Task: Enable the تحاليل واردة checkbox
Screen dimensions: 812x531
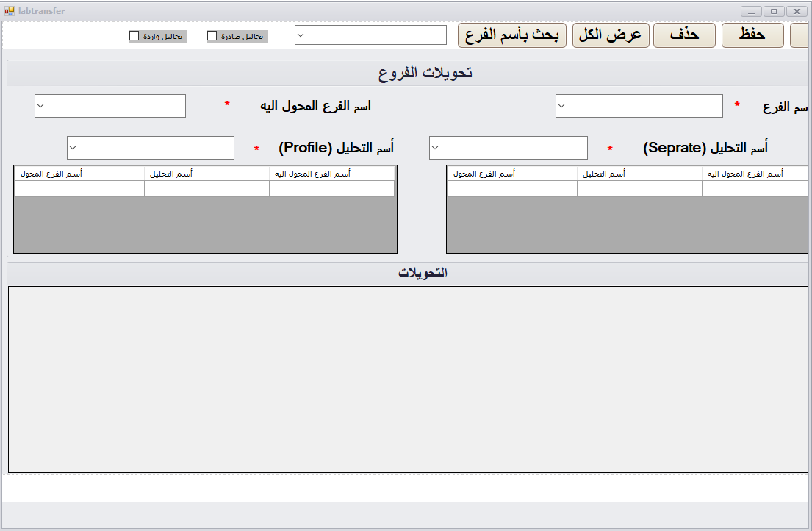Action: 134,35
